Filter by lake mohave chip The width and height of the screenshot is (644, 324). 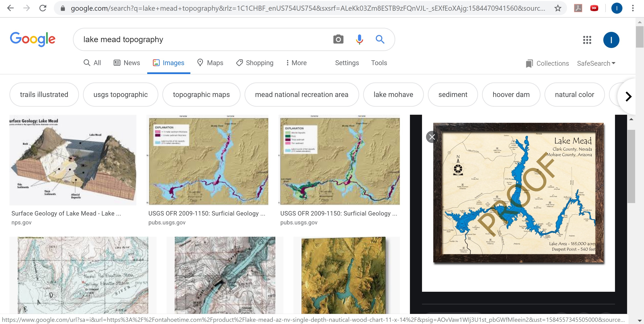393,95
